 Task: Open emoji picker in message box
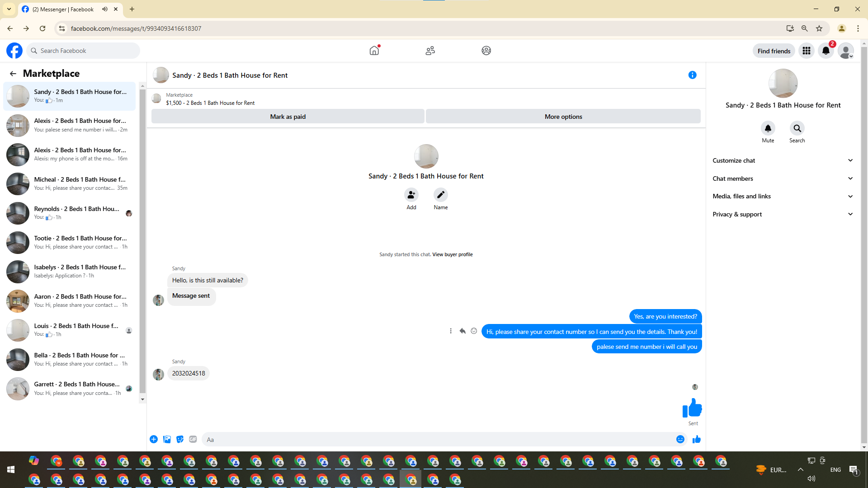point(680,439)
